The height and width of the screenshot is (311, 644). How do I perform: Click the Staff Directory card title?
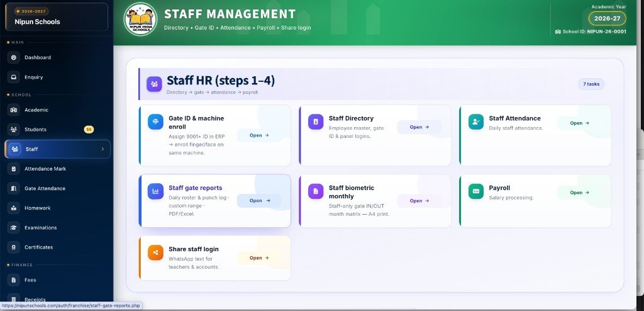[351, 118]
